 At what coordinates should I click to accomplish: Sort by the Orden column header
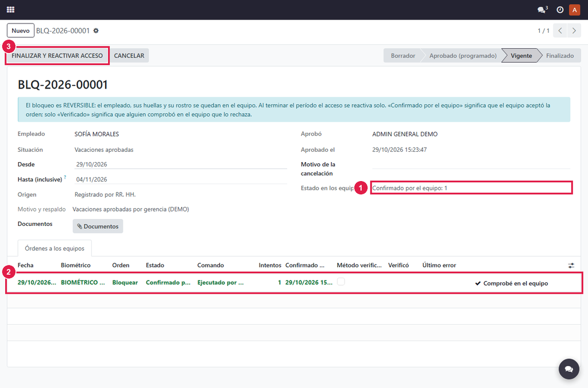[x=121, y=266]
